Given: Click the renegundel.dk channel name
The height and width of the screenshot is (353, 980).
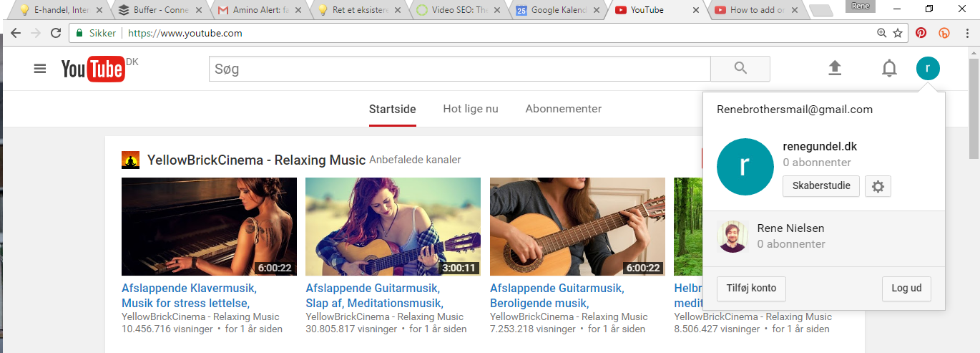Looking at the screenshot, I should (x=820, y=147).
